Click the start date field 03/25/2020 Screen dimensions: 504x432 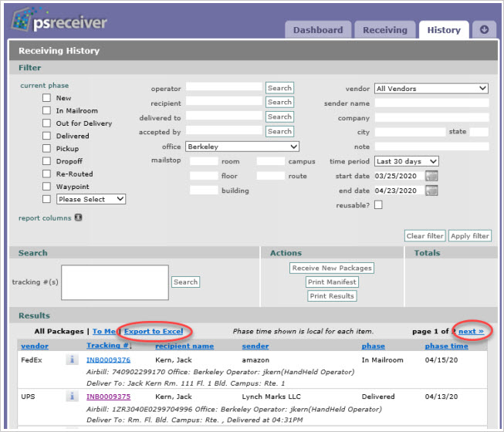pyautogui.click(x=399, y=176)
